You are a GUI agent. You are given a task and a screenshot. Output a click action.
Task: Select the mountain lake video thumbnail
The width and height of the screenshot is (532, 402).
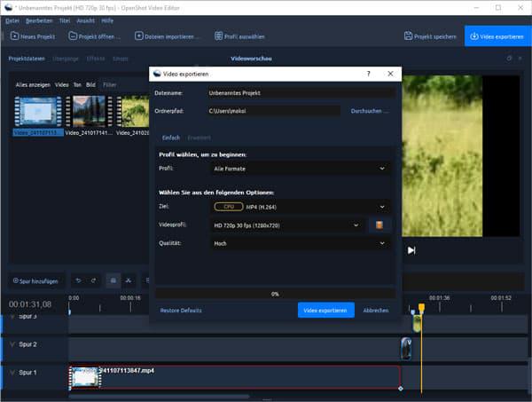89,115
